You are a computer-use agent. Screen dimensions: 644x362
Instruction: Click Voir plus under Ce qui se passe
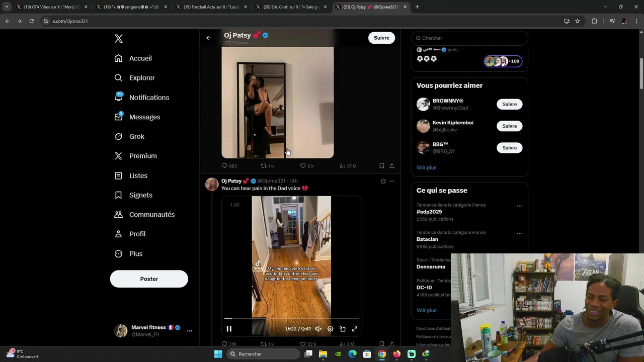427,310
